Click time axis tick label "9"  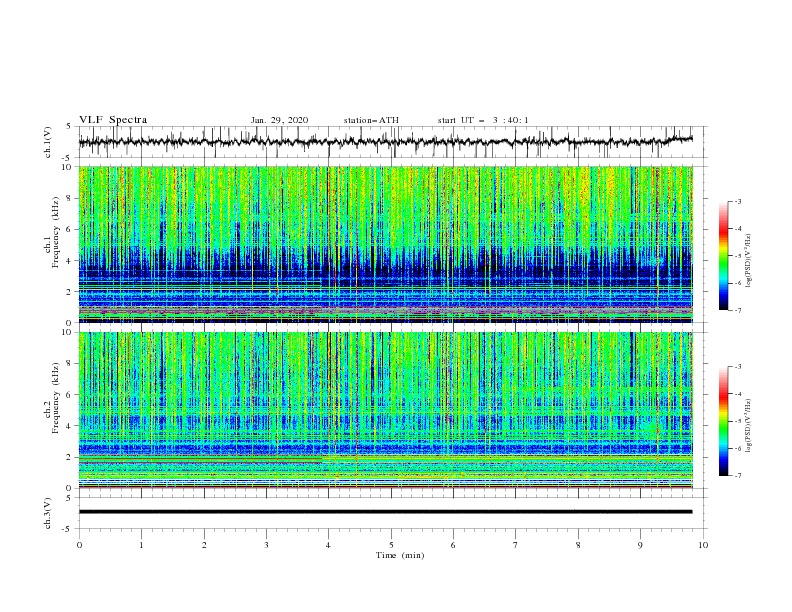(640, 545)
